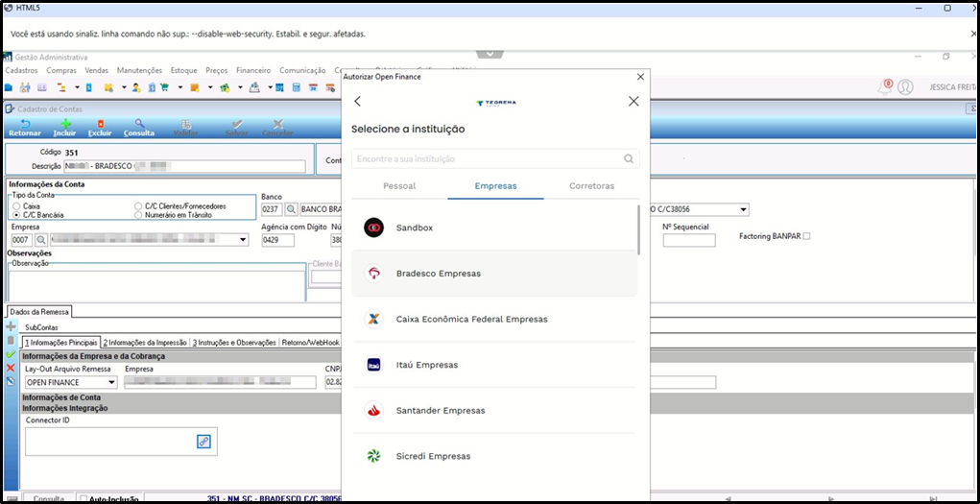Switch to the Pessoal tab
Viewport: 980px width, 504px height.
click(399, 185)
